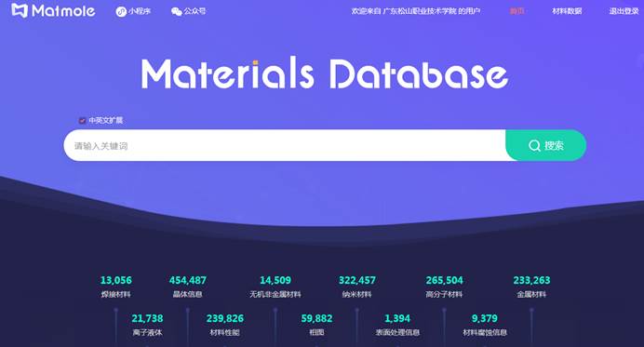The height and width of the screenshot is (347, 644).
Task: Click the green 搜索 button
Action: point(546,145)
